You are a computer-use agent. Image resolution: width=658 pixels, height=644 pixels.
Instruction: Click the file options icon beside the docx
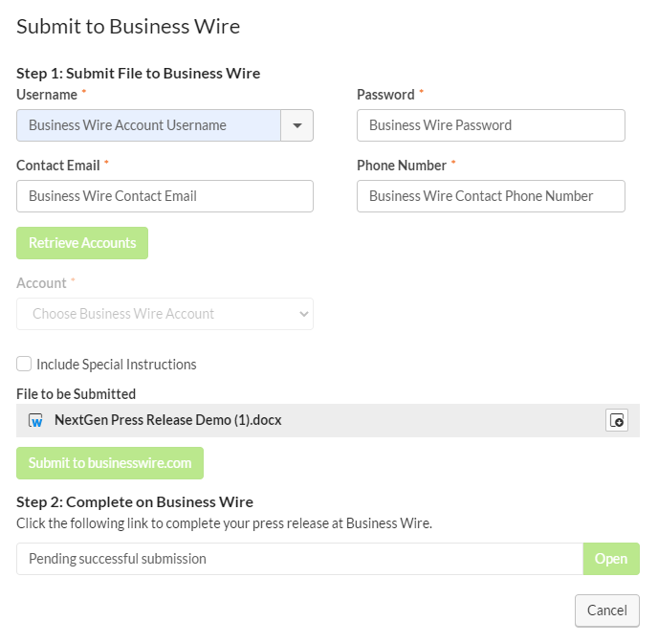(617, 420)
